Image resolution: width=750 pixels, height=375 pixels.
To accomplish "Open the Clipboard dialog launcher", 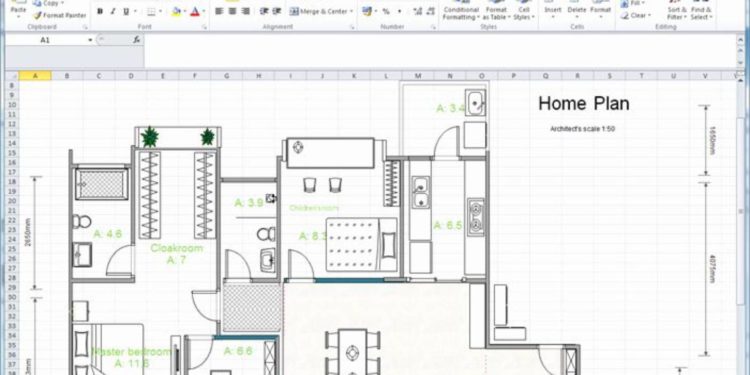I will [x=85, y=27].
